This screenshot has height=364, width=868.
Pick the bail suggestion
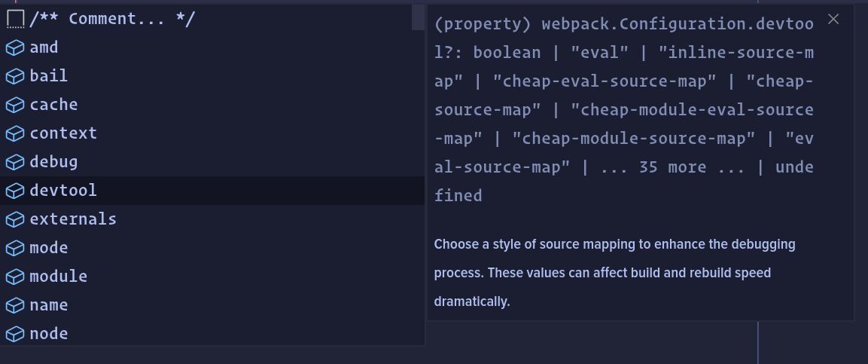coord(212,76)
